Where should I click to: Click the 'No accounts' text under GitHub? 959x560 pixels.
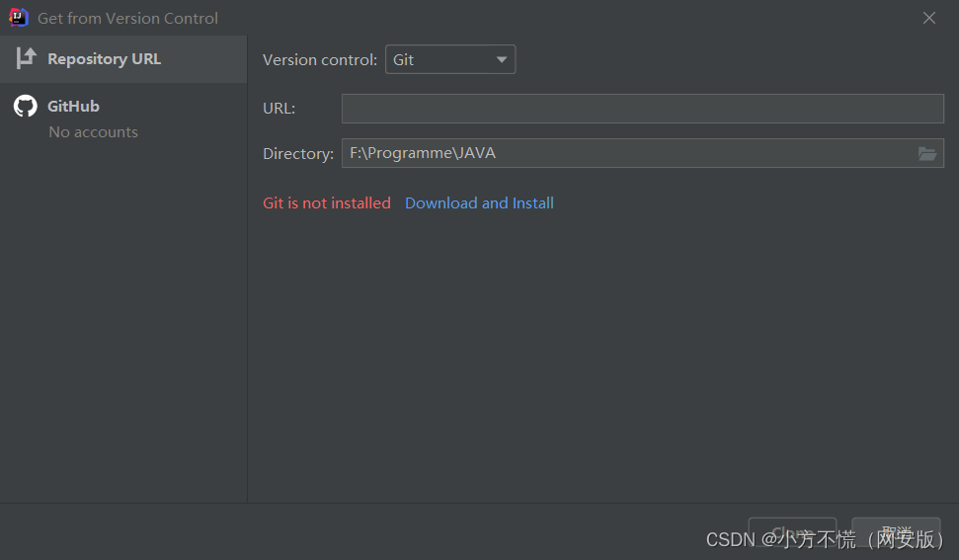pyautogui.click(x=94, y=132)
